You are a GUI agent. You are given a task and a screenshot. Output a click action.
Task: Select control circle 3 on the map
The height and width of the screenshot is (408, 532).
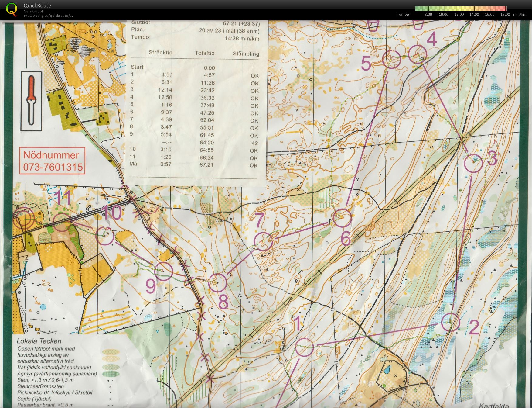pos(473,163)
